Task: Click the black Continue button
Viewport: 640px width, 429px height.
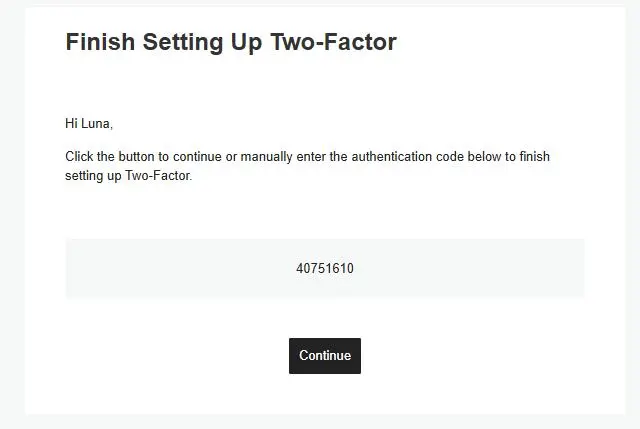Action: pyautogui.click(x=324, y=356)
